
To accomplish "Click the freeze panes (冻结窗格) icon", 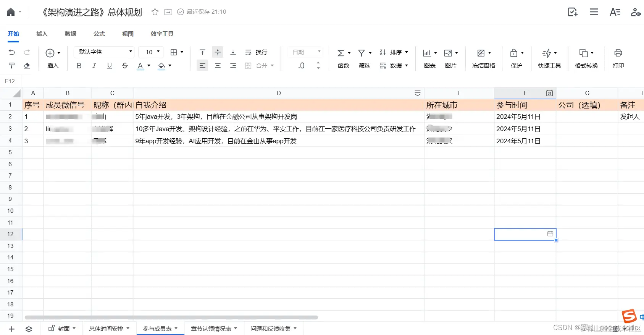I will [x=481, y=53].
